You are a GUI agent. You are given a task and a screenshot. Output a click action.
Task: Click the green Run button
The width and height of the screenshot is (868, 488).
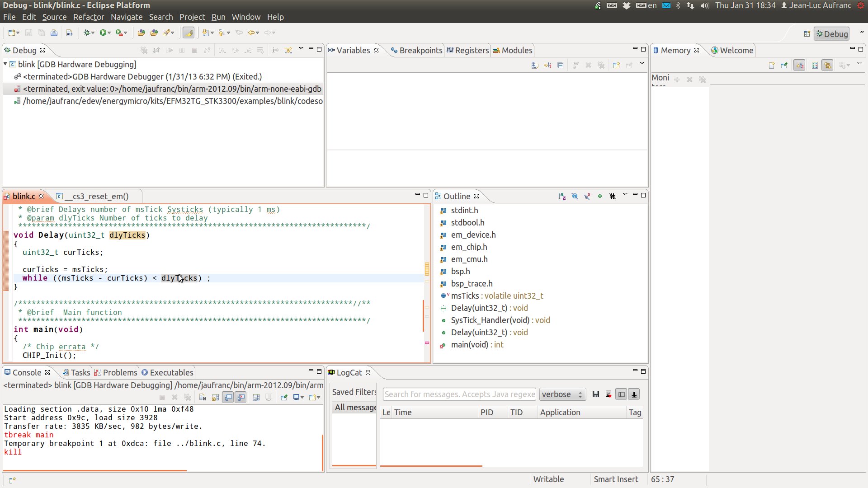click(103, 33)
